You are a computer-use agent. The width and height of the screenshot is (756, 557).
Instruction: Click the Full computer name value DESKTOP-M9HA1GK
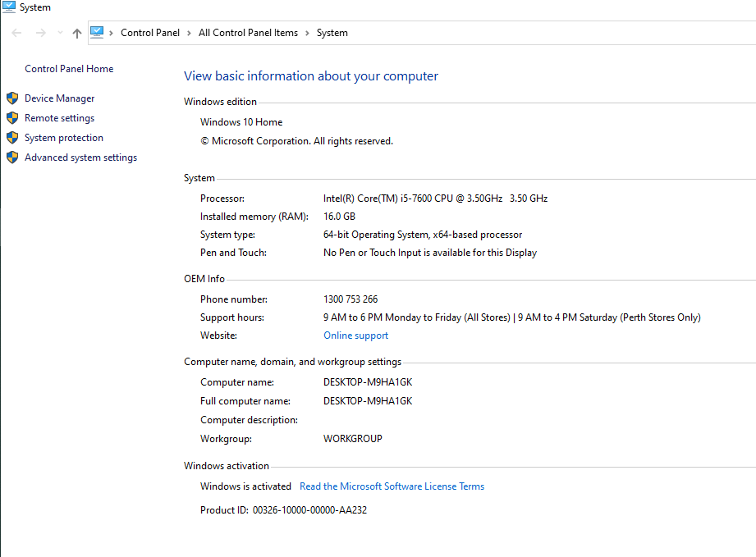point(368,401)
